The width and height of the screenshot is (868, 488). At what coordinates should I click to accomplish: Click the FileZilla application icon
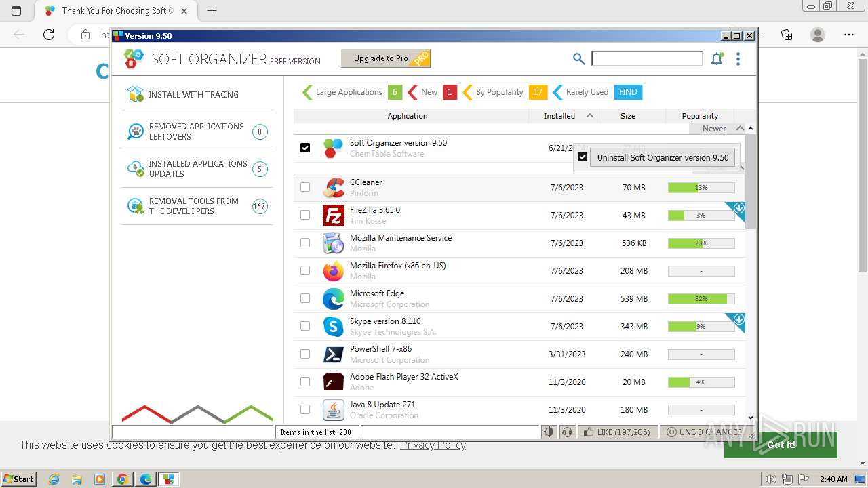pos(334,215)
